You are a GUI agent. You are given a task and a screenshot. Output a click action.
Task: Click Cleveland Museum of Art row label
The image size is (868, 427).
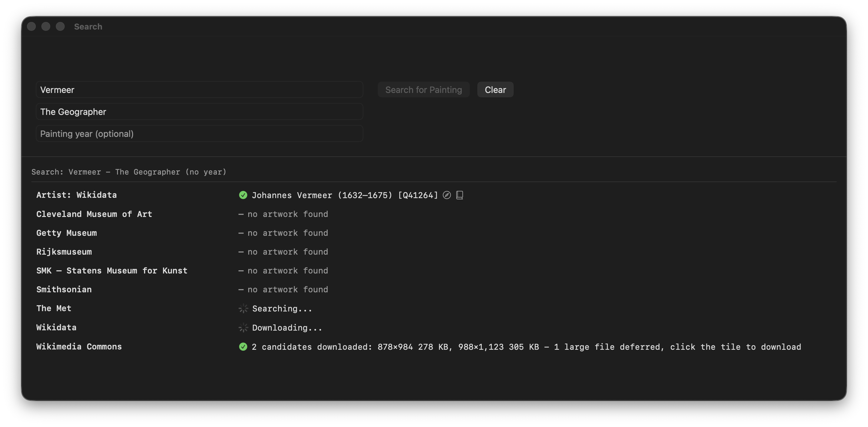pyautogui.click(x=94, y=214)
